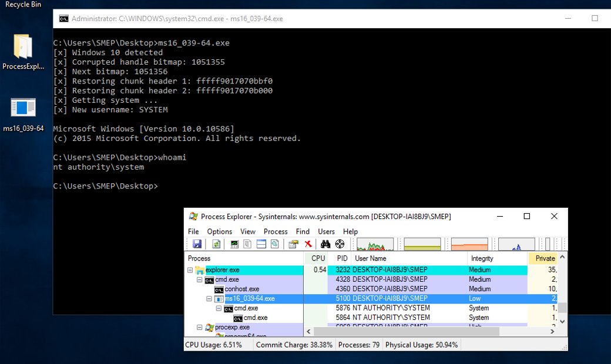Image resolution: width=611 pixels, height=364 pixels.
Task: Open the Find menu
Action: coord(303,231)
